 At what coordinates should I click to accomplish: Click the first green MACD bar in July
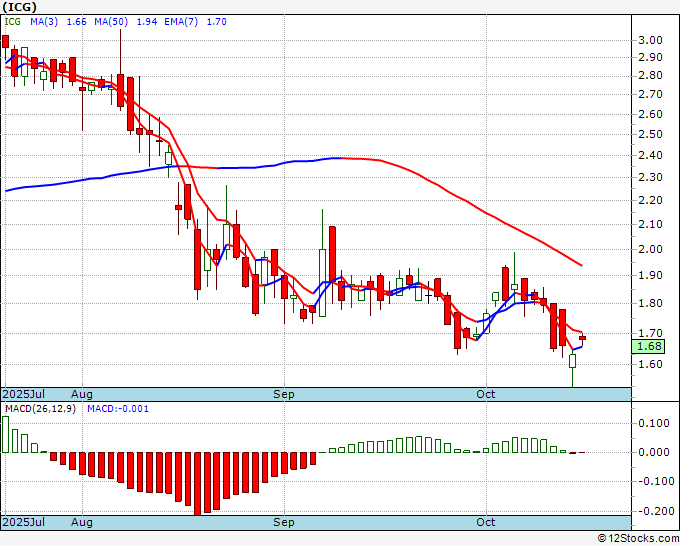(x=6, y=435)
